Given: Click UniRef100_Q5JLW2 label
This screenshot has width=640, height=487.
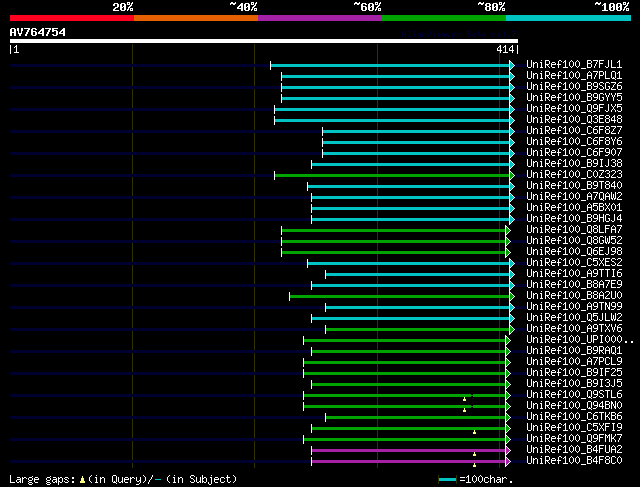Looking at the screenshot, I should click(574, 318).
